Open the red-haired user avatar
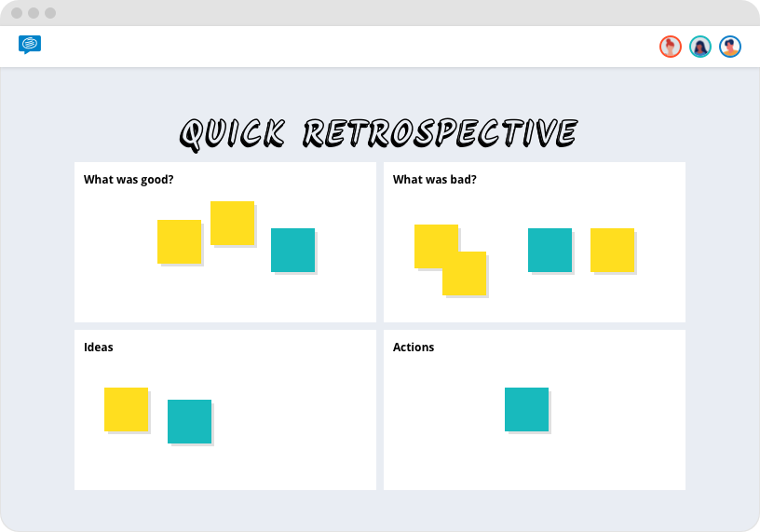760x532 pixels. coord(671,47)
